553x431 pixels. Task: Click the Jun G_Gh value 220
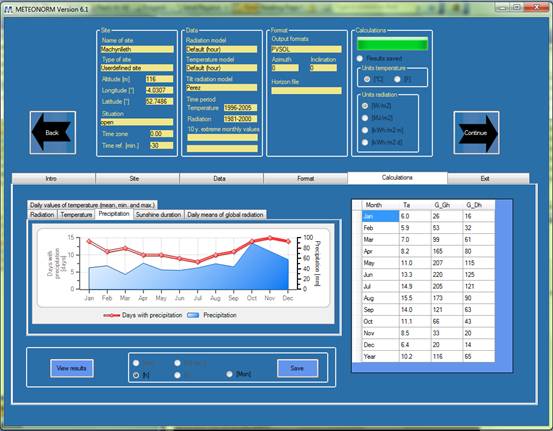(x=446, y=275)
